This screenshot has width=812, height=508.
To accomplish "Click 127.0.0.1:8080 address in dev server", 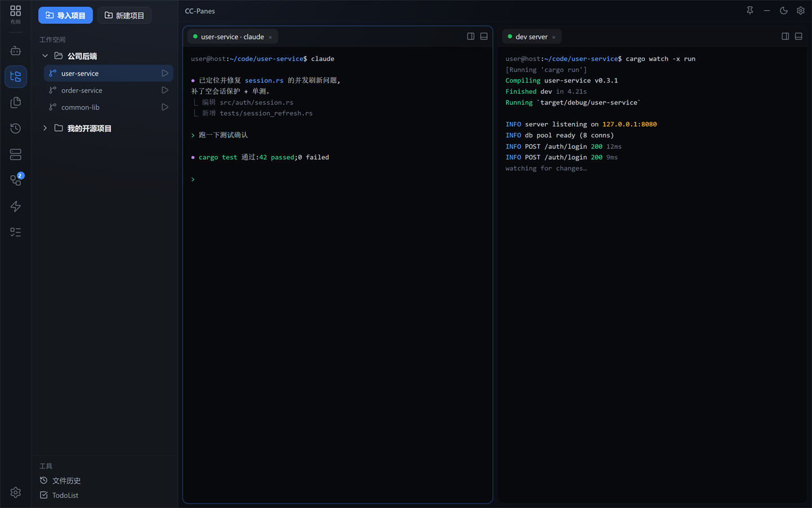I will point(629,124).
